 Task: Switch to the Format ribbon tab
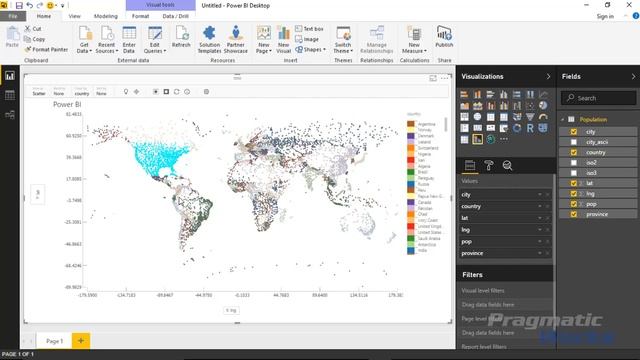pos(140,16)
